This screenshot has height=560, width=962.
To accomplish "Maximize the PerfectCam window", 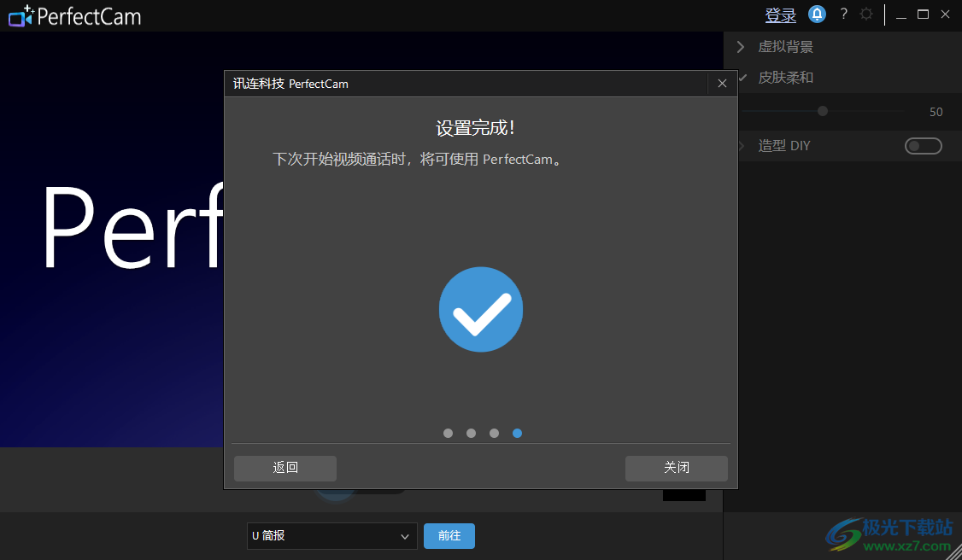I will [923, 15].
